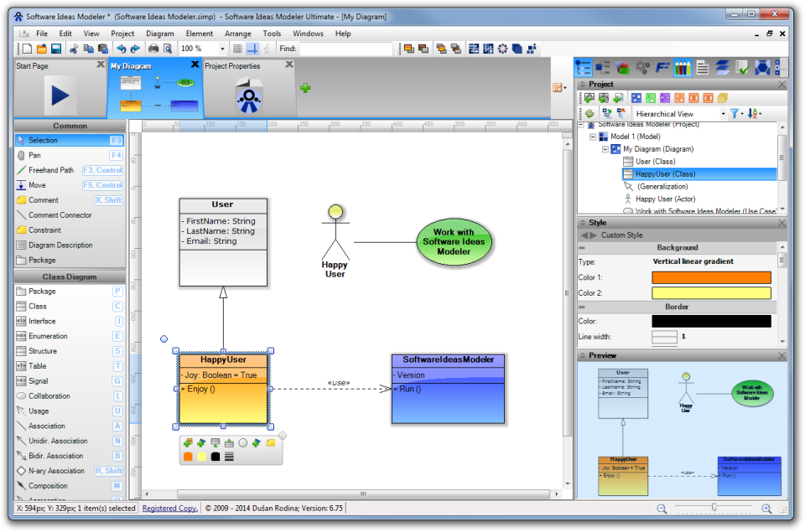Show the project tree sidebar panel icon

(584, 67)
